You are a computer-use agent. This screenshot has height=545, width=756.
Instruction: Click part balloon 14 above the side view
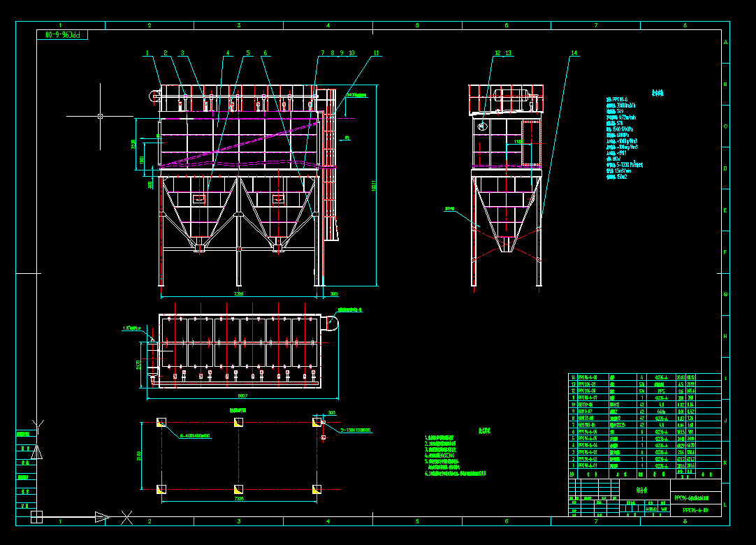(x=574, y=53)
